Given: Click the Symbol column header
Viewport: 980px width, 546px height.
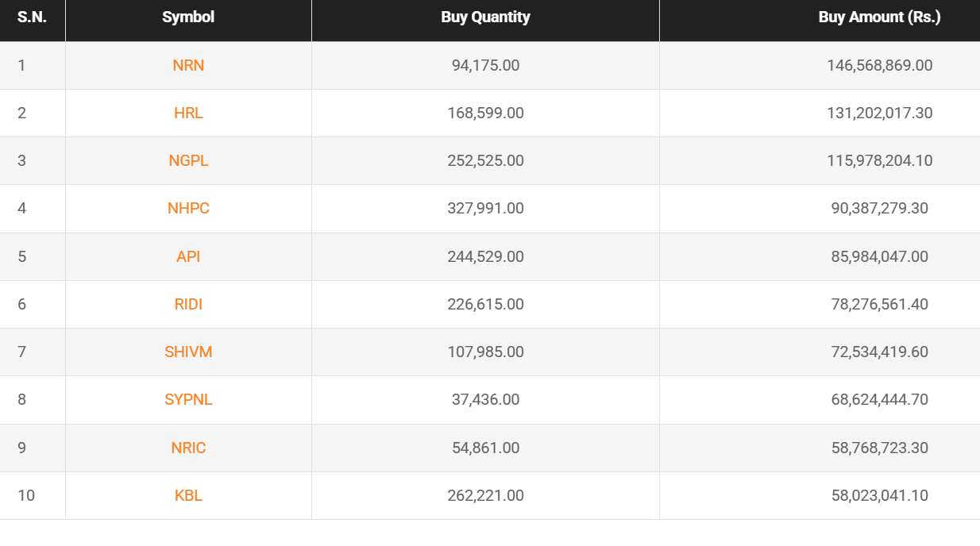Looking at the screenshot, I should 188,17.
